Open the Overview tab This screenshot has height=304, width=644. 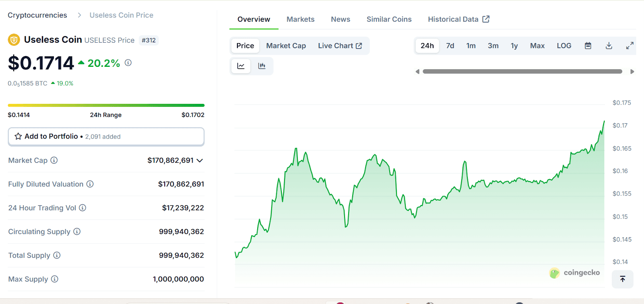(254, 19)
